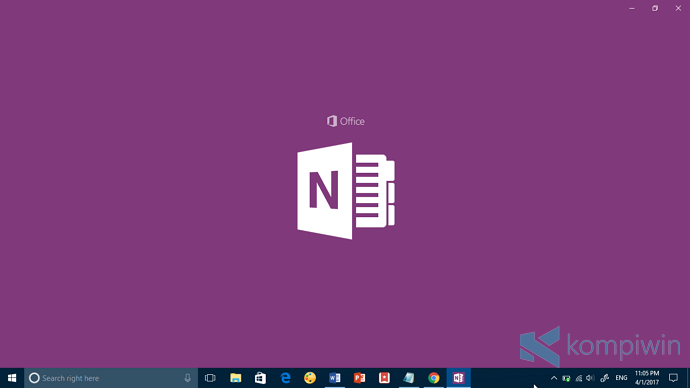Screen dimensions: 690x388
Task: Open Task View from the taskbar
Action: (x=210, y=378)
